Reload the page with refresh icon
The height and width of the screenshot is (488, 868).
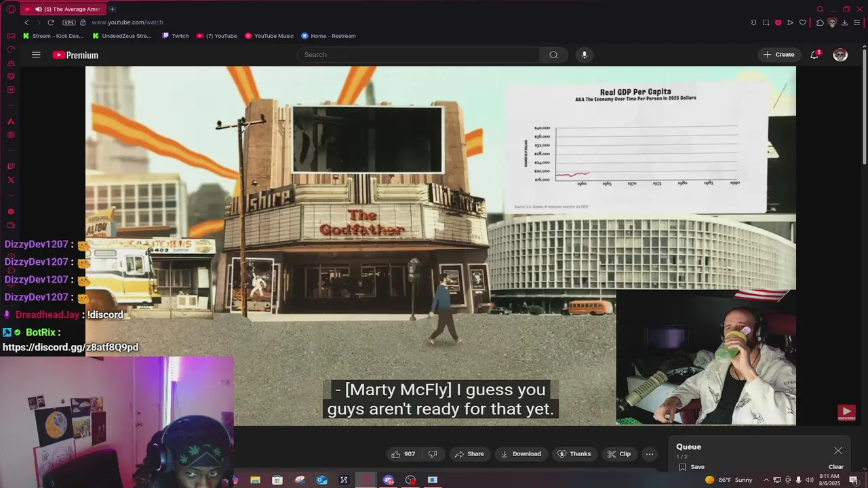[50, 22]
